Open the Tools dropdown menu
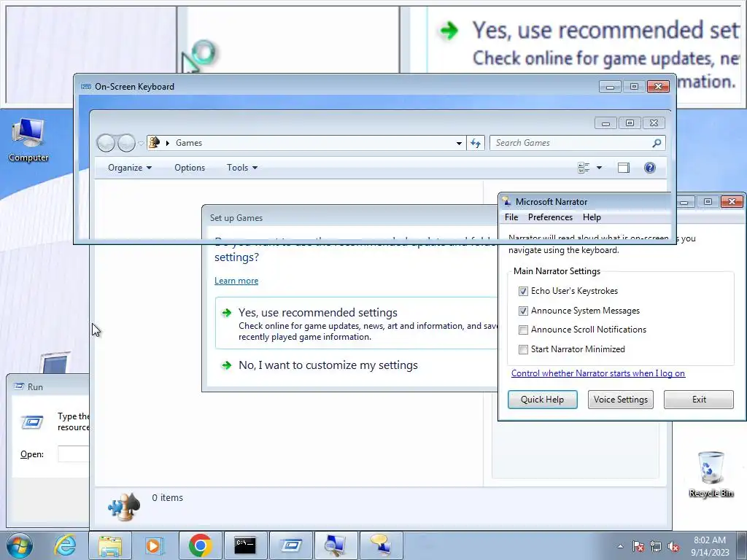The image size is (747, 560). coord(242,168)
